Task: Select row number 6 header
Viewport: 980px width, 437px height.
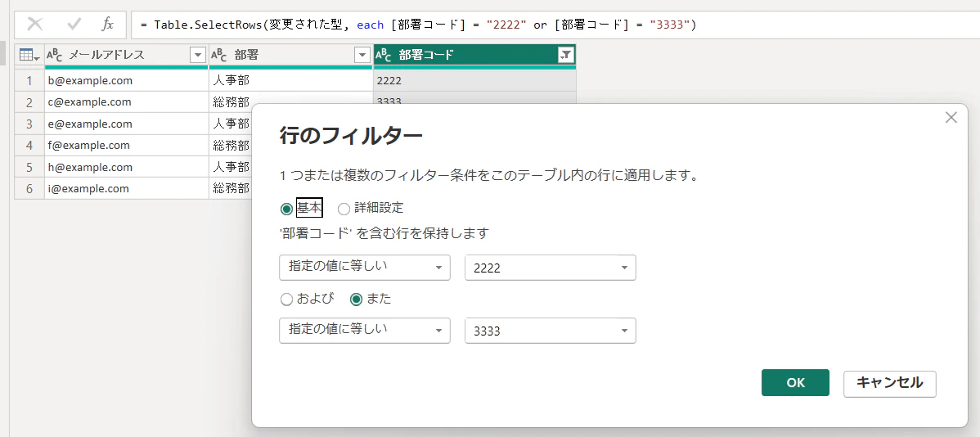Action: 29,188
